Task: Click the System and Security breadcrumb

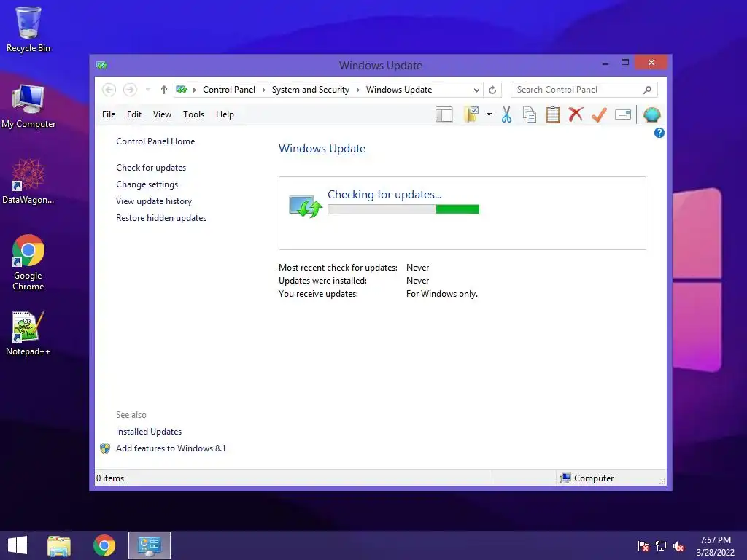Action: (311, 90)
